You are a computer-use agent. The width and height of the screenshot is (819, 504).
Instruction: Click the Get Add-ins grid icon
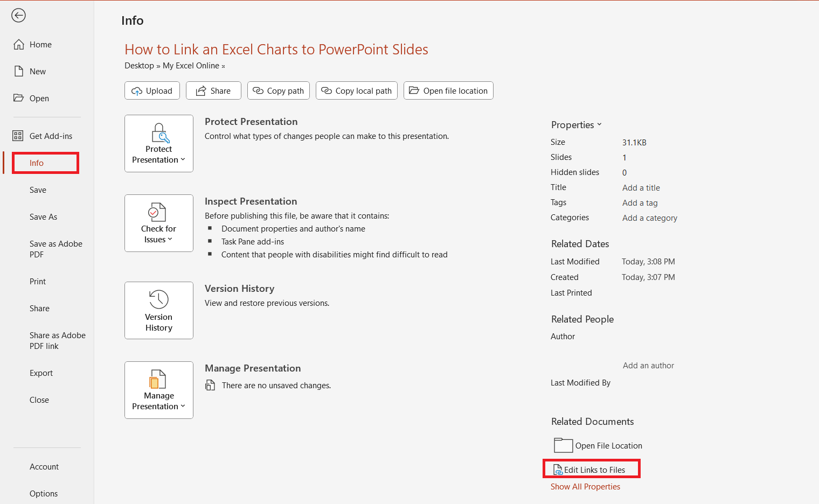point(18,136)
